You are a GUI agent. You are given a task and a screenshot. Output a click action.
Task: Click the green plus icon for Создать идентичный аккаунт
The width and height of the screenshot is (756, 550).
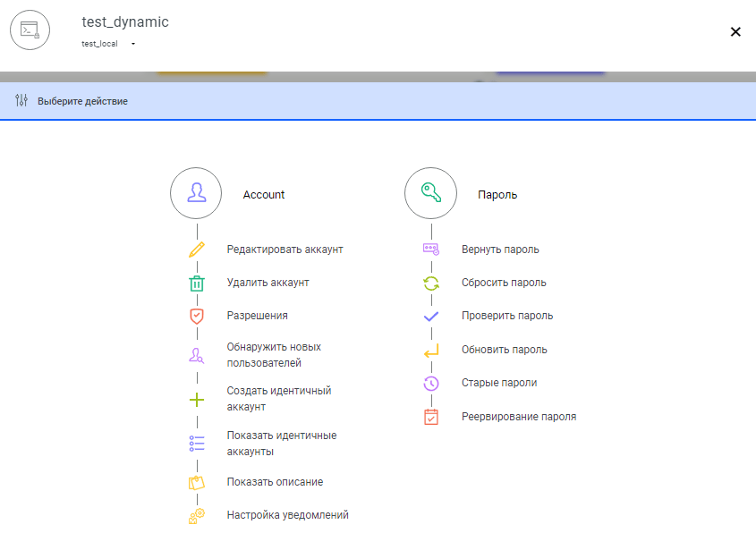tap(197, 400)
